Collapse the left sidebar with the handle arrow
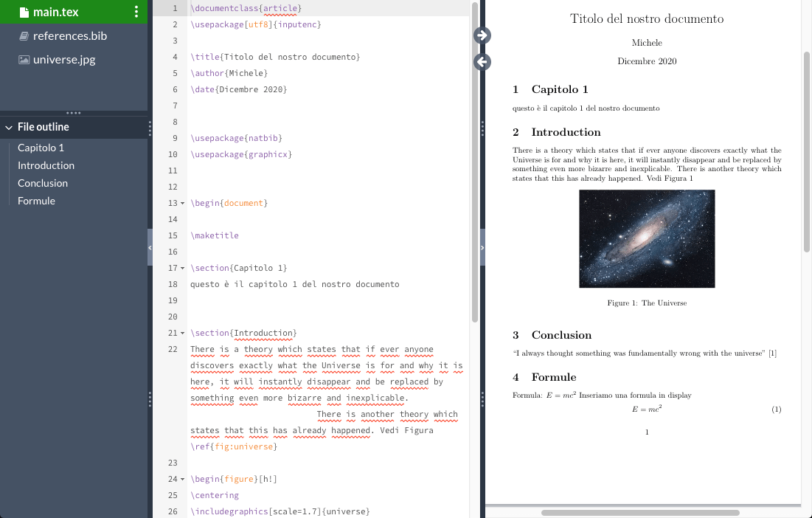 point(150,248)
